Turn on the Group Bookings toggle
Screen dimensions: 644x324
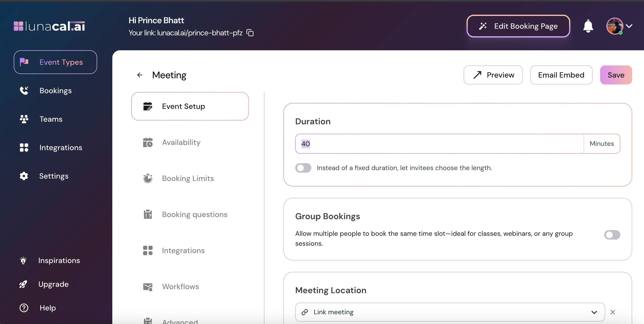(x=612, y=235)
